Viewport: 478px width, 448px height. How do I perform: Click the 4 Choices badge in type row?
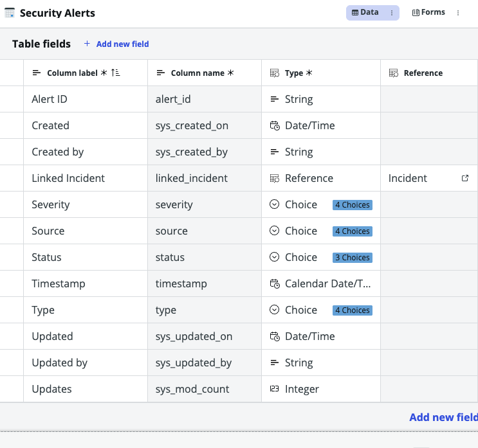353,310
